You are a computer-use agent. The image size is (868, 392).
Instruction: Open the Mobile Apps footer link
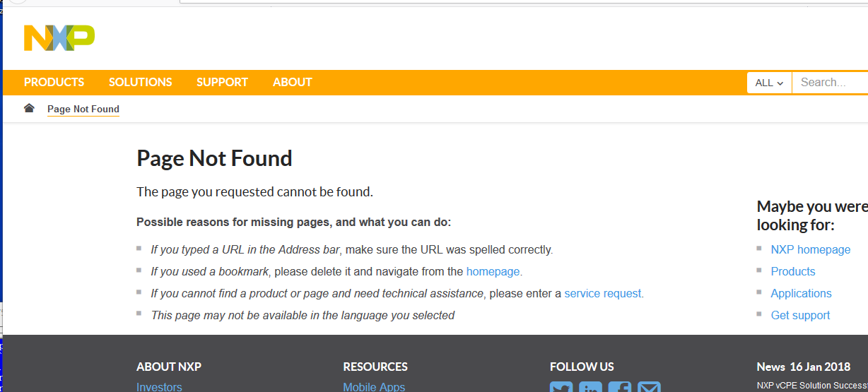(x=374, y=387)
